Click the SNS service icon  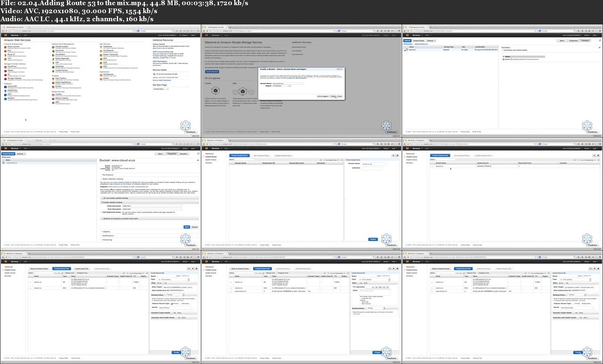click(x=53, y=103)
